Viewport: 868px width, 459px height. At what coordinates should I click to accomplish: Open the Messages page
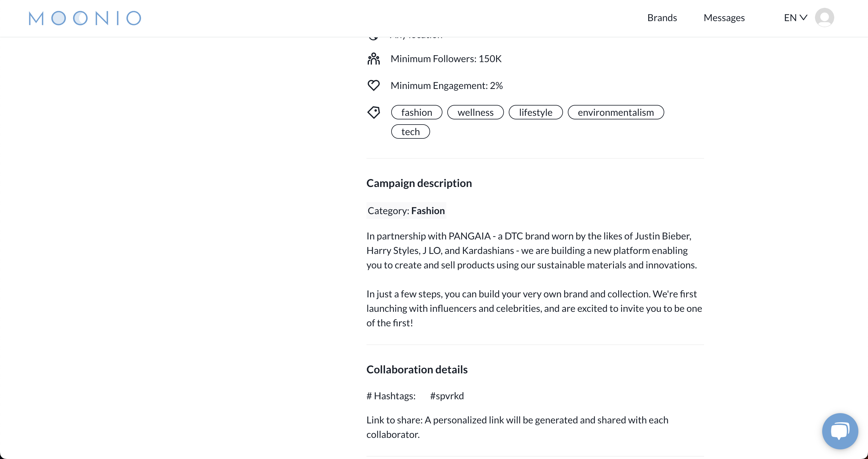724,17
